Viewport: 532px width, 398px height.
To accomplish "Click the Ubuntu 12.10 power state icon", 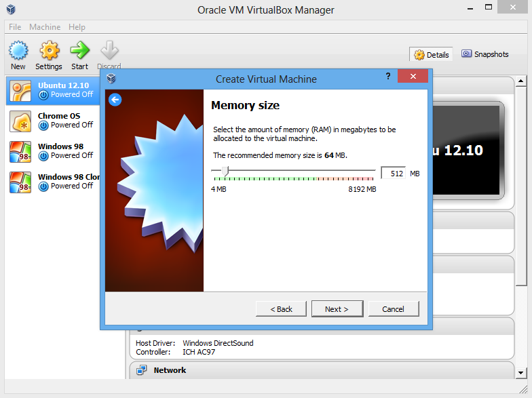I will tap(43, 95).
